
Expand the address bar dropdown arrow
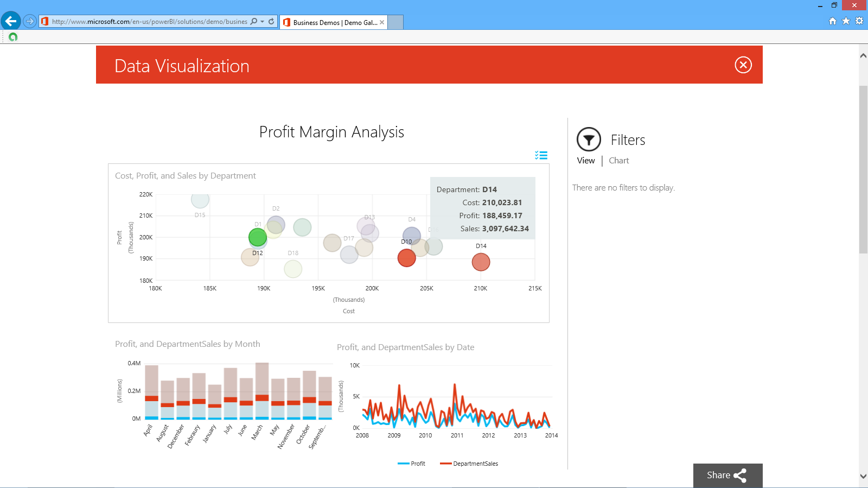[263, 22]
